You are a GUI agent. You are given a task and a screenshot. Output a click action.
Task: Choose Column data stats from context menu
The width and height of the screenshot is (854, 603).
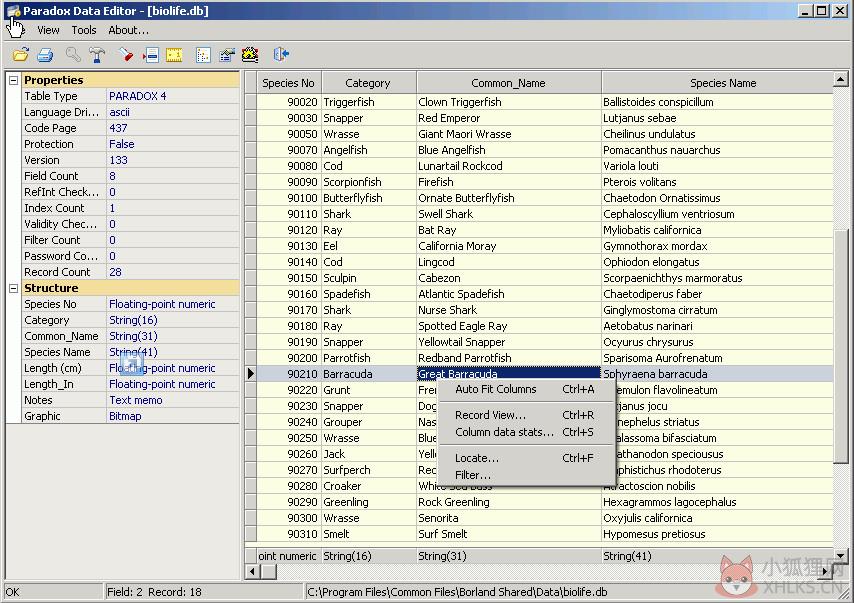[x=524, y=432]
